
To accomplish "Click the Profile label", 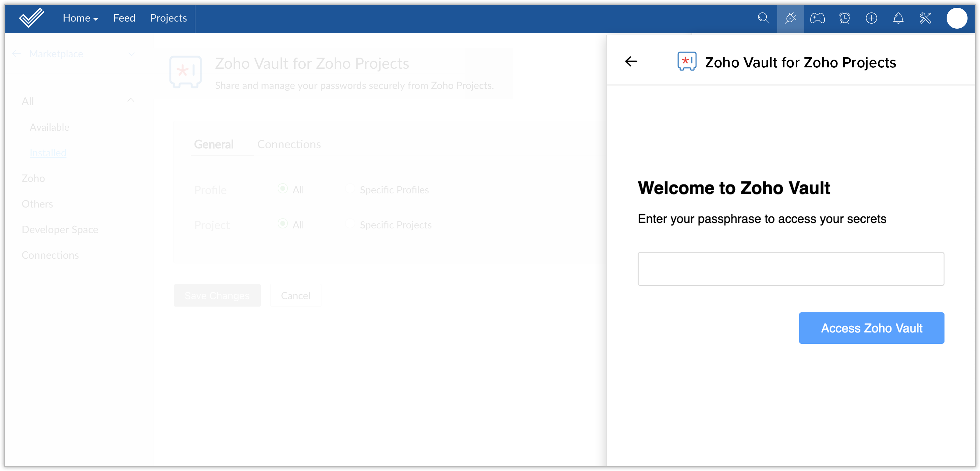I will (210, 190).
